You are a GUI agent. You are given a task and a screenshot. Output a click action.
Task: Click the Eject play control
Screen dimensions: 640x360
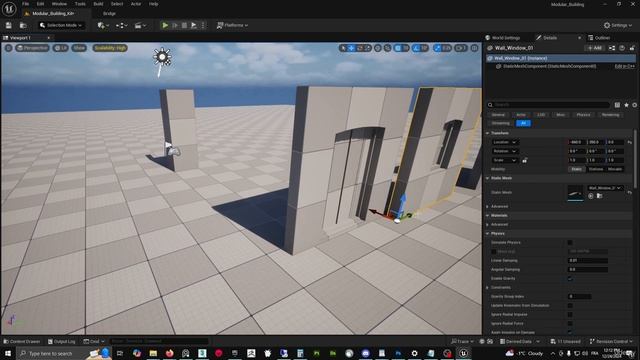pyautogui.click(x=193, y=25)
